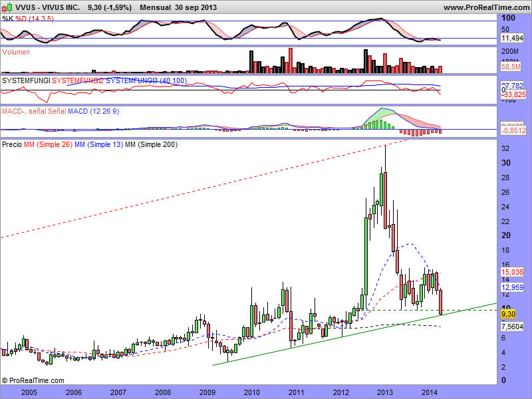Click the '2011' year label on time axis
This screenshot has height=399, width=532.
296,392
